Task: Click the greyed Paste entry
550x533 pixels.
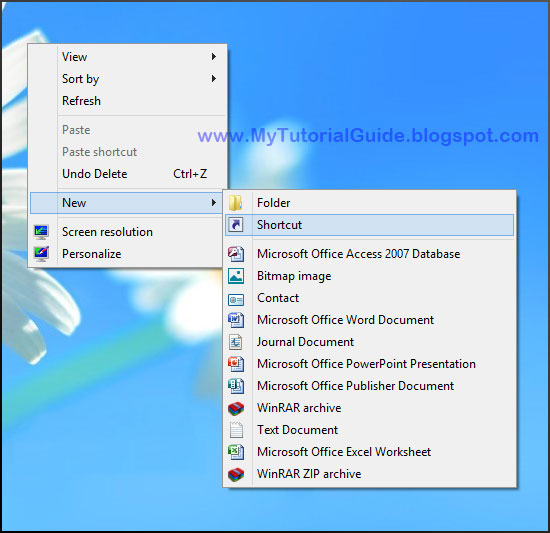Action: [127, 130]
